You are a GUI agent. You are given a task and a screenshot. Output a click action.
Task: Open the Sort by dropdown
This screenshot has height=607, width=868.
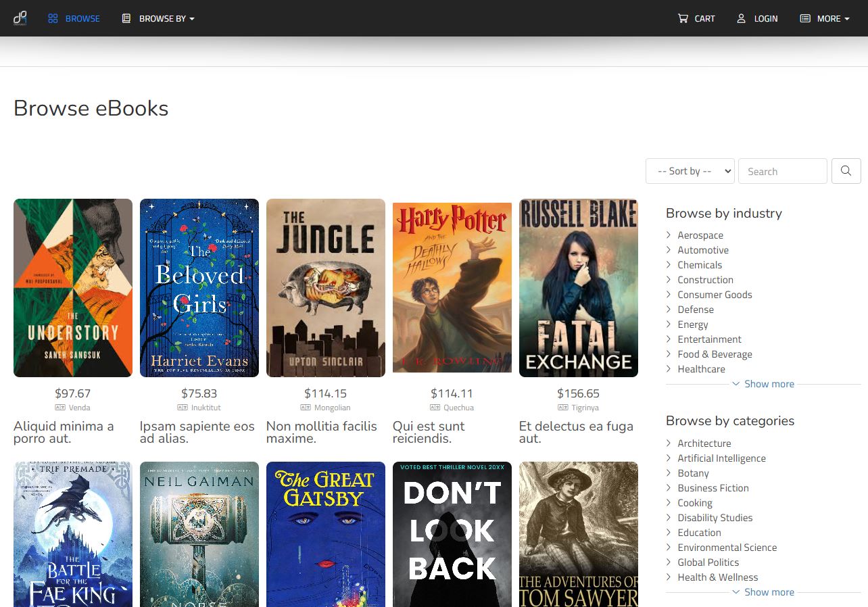pos(690,170)
